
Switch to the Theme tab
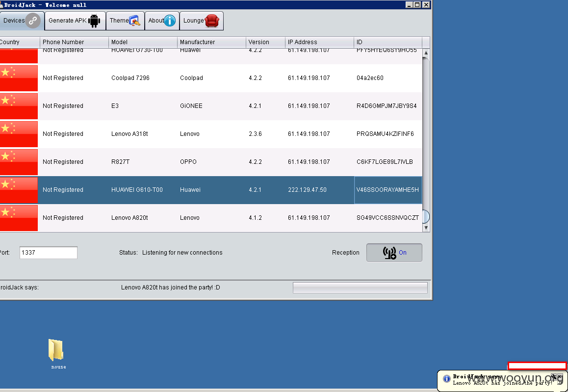[x=126, y=21]
